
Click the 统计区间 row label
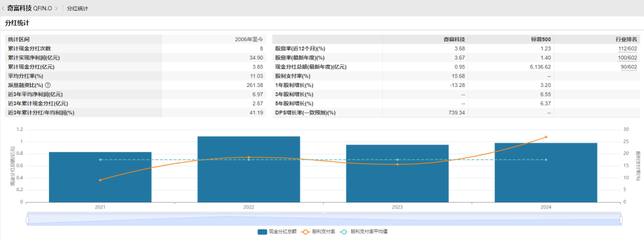pos(19,40)
